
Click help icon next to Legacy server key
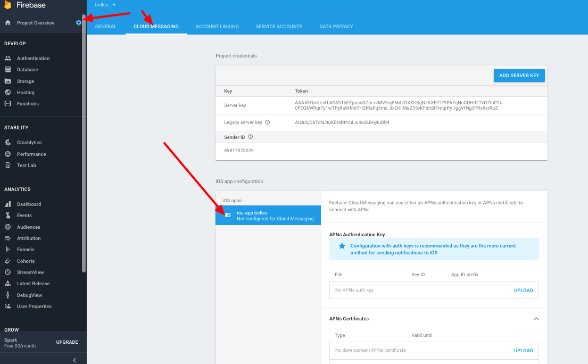coord(267,122)
